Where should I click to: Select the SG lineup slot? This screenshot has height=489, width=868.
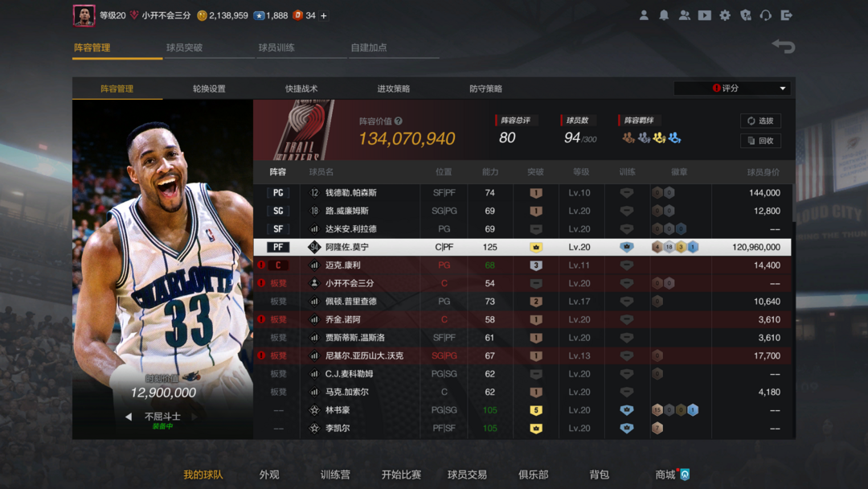[278, 211]
